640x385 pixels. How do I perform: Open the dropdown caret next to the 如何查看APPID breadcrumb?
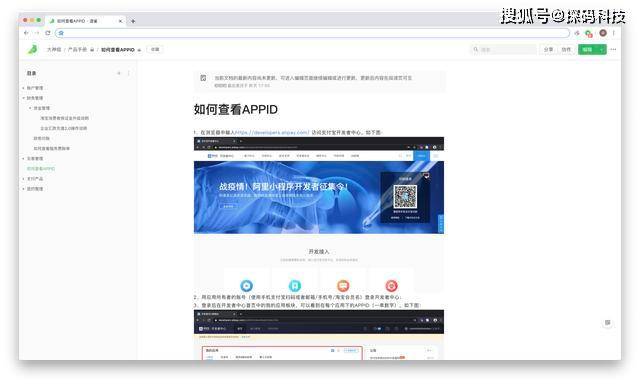pyautogui.click(x=139, y=50)
